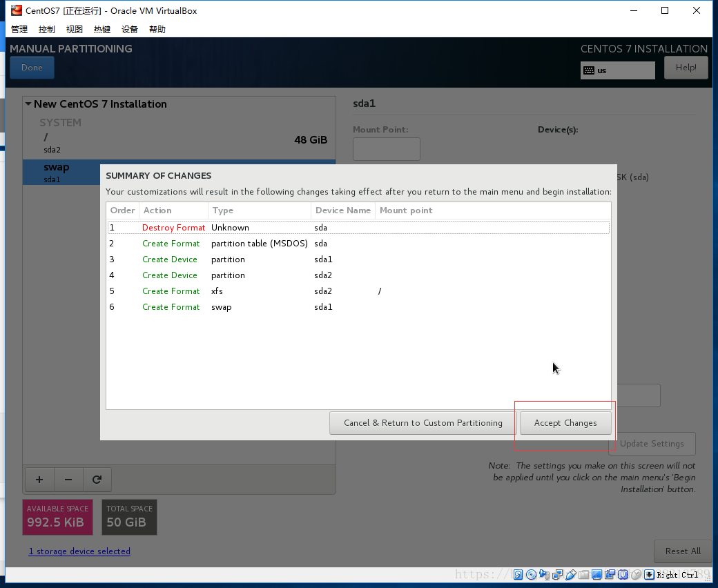Click the 'us' keyboard layout selector

[x=618, y=70]
